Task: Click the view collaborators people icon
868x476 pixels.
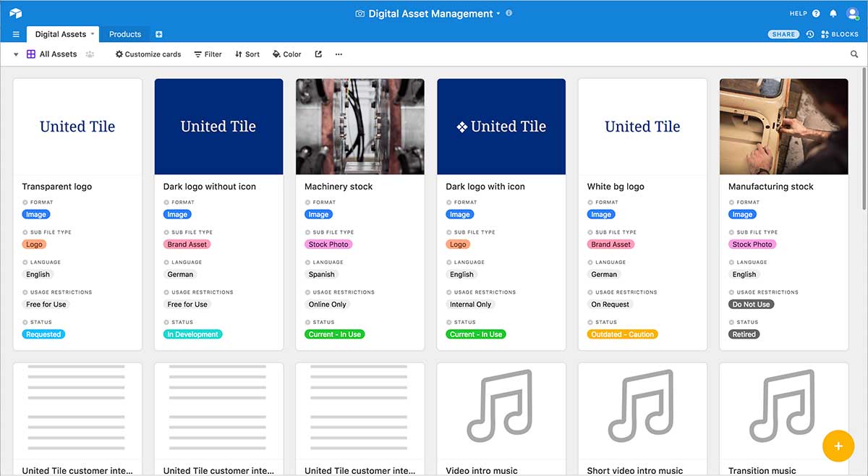Action: pyautogui.click(x=90, y=54)
